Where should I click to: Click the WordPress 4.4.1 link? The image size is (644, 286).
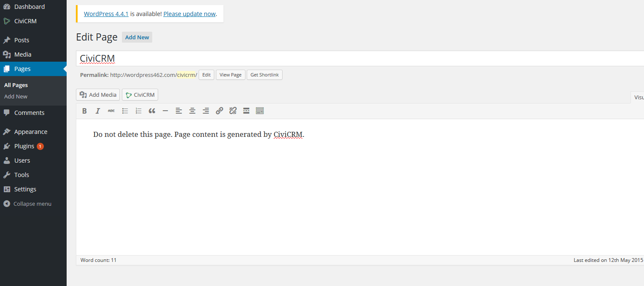pyautogui.click(x=106, y=14)
